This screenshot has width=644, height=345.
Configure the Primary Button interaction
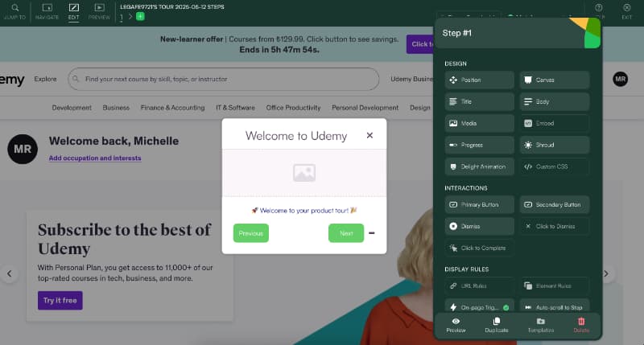pos(479,205)
